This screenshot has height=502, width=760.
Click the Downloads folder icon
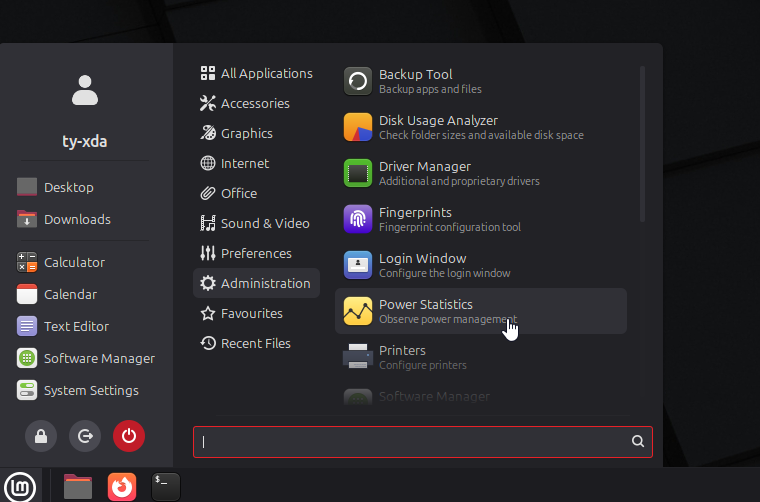[27, 219]
